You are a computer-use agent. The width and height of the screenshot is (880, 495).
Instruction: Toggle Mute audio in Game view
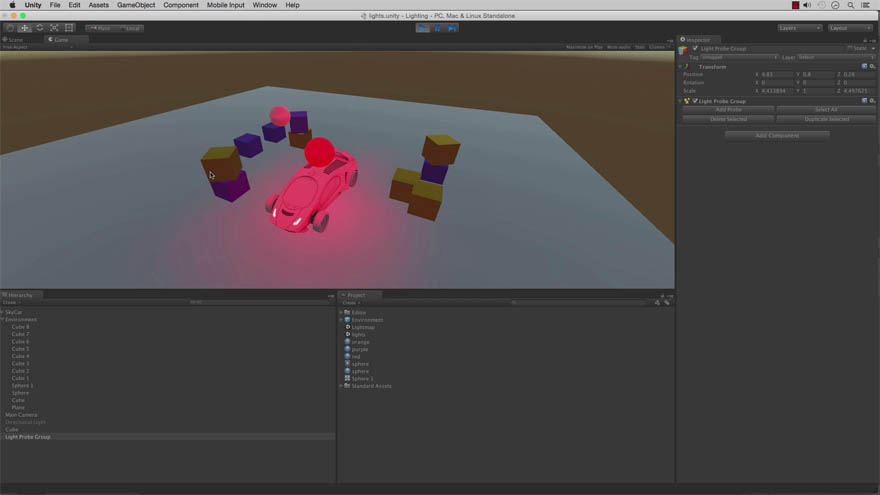[618, 47]
